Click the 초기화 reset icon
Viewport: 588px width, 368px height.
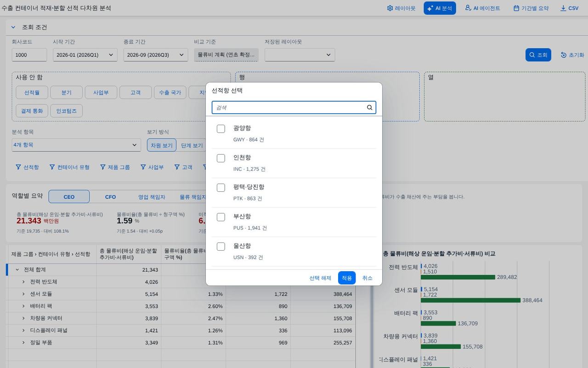point(564,55)
